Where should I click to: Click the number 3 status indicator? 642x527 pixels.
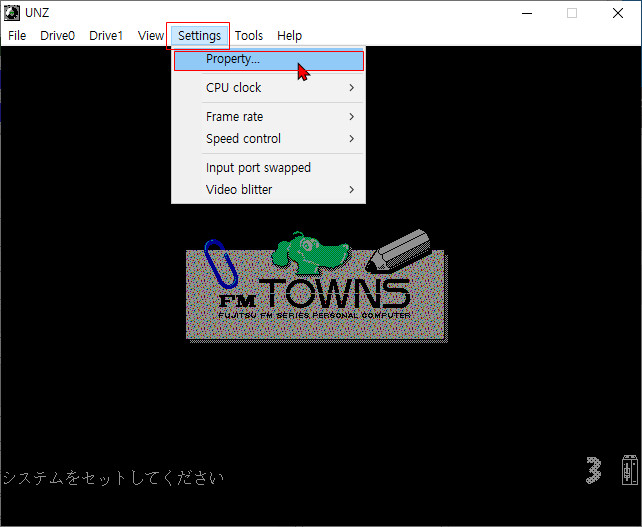[x=593, y=470]
